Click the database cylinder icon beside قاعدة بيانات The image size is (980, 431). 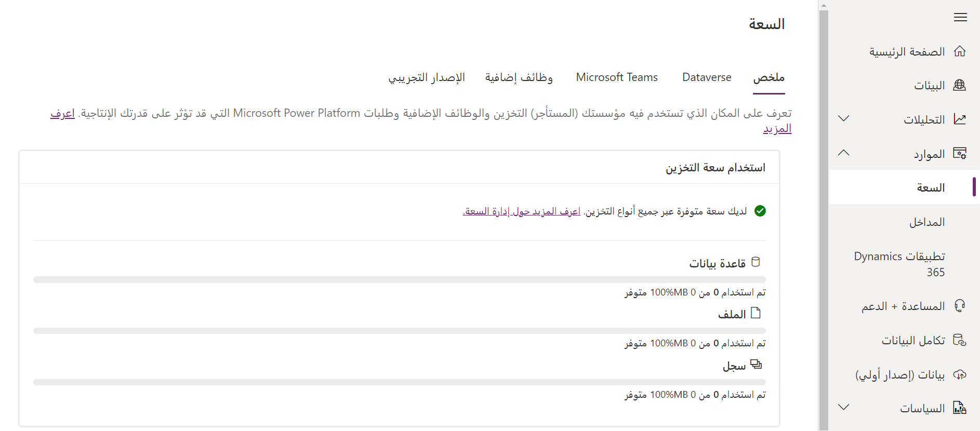point(756,262)
